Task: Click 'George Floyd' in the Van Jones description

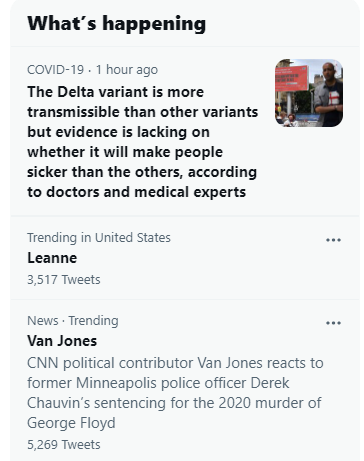Action: click(71, 423)
